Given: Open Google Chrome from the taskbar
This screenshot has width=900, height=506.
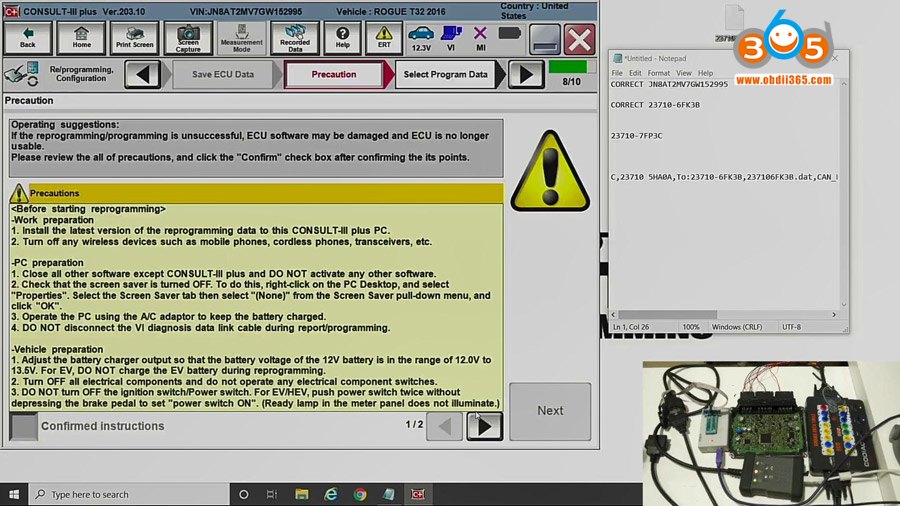Looking at the screenshot, I should pos(360,494).
